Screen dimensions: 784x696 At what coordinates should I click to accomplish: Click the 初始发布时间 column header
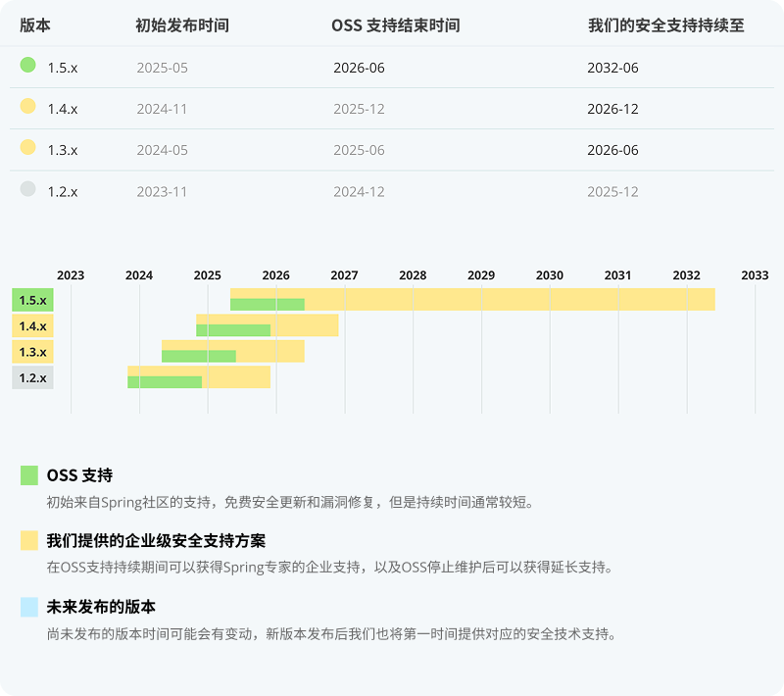click(182, 25)
